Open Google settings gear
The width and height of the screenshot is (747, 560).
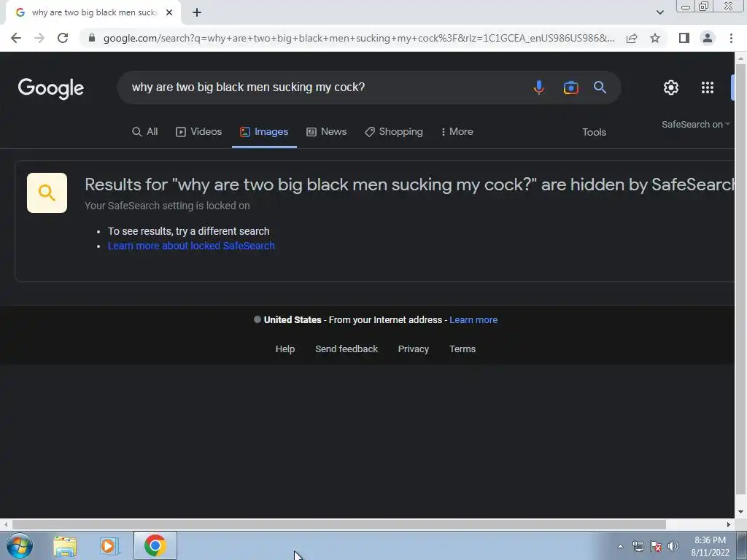[x=671, y=87]
